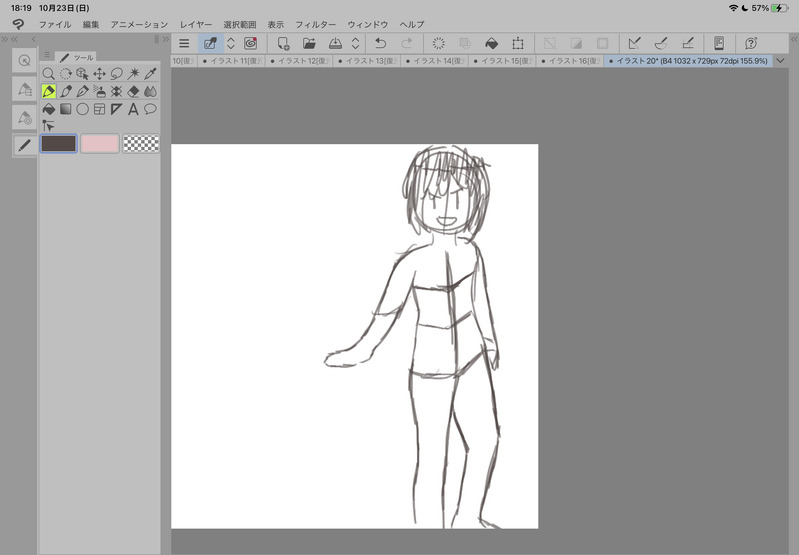Viewport: 799px width, 555px height.
Task: Select the pink sub drawing color swatch
Action: [x=99, y=144]
